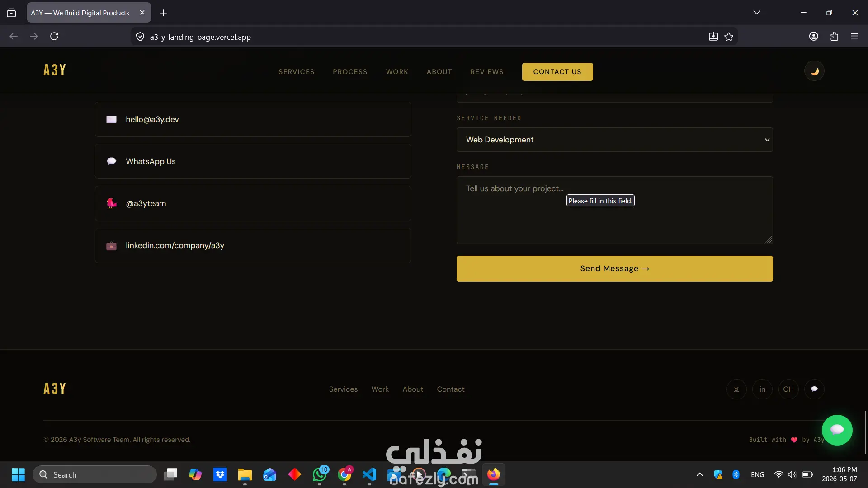Open the footer chat bubble icon
Screen dimensions: 868x488
[x=814, y=389]
